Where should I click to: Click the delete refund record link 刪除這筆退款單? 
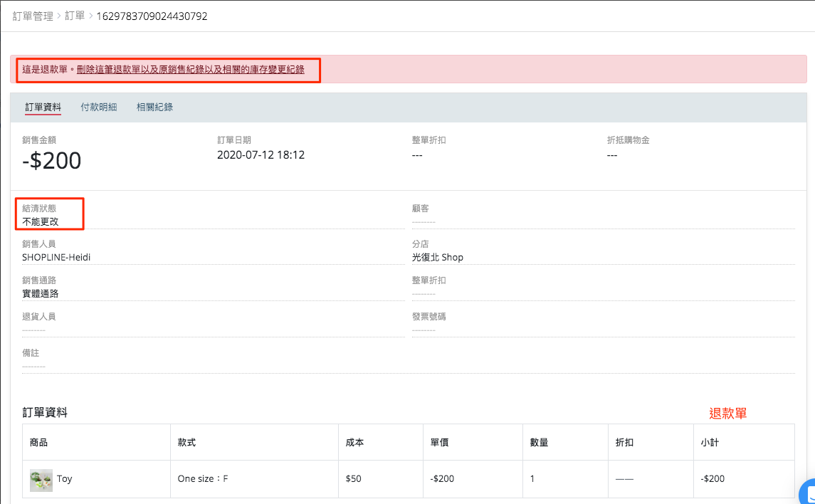pos(190,70)
